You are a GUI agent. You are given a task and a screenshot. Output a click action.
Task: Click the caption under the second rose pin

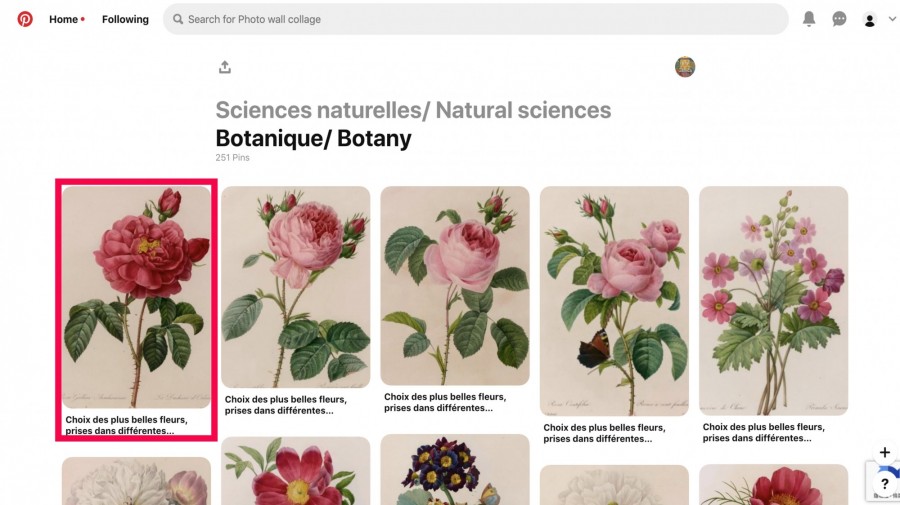(x=286, y=405)
